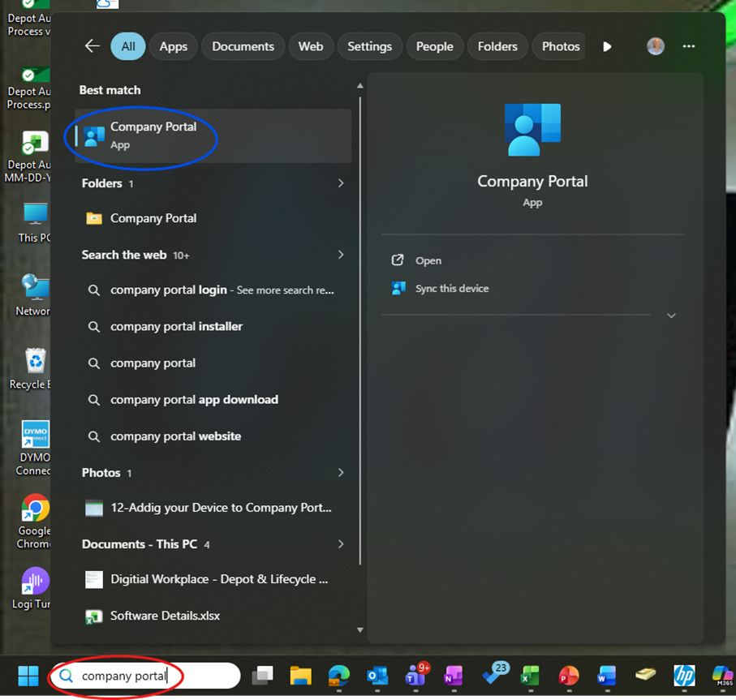Open Outlook from taskbar
Viewport: 736px width, 700px height.
[x=377, y=676]
